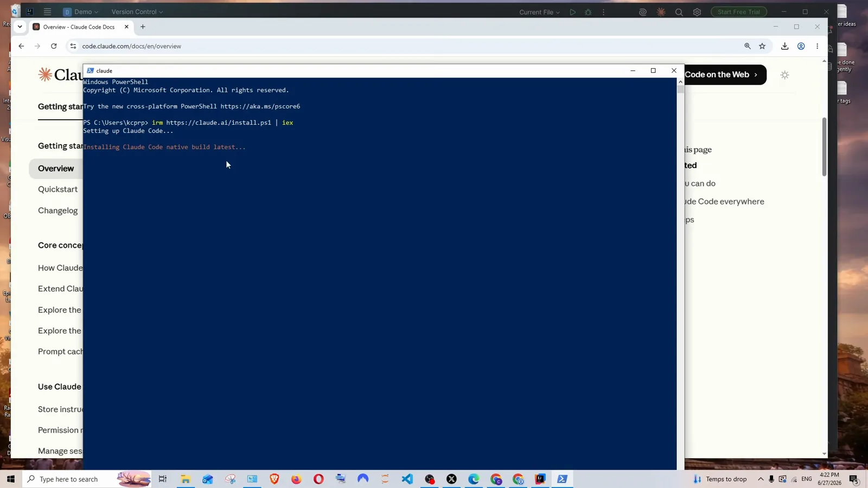This screenshot has height=488, width=868.
Task: Open the notification center icon
Action: tap(854, 480)
